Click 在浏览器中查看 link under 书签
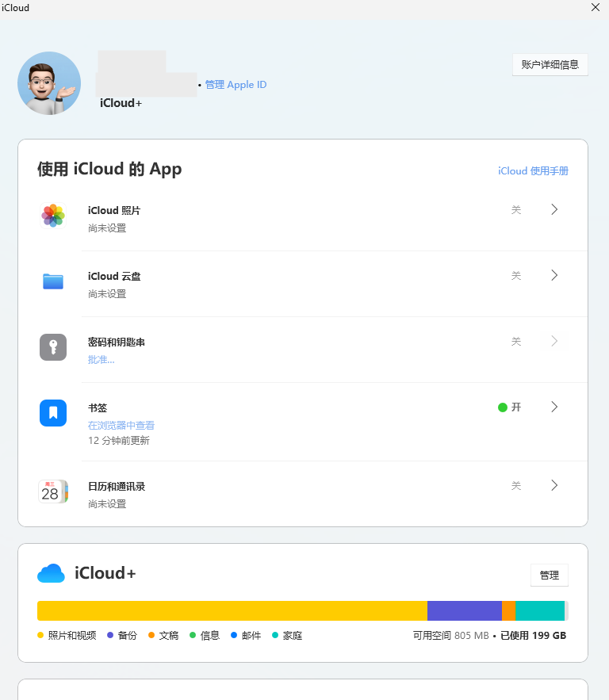This screenshot has width=609, height=700. (x=121, y=426)
